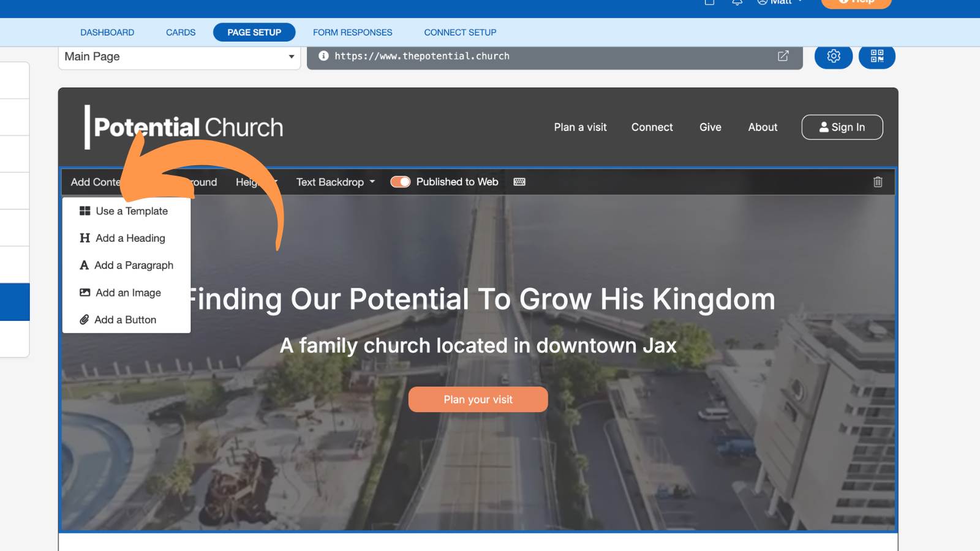The height and width of the screenshot is (551, 980).
Task: Open the Give nav link
Action: point(710,127)
